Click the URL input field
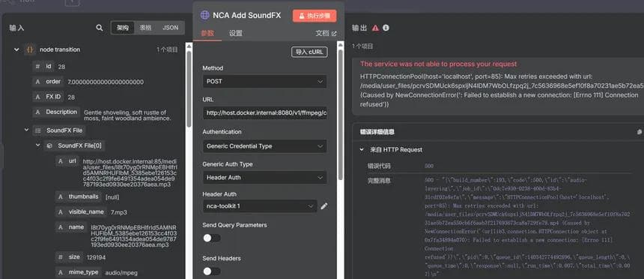The image size is (644, 279). tap(264, 112)
